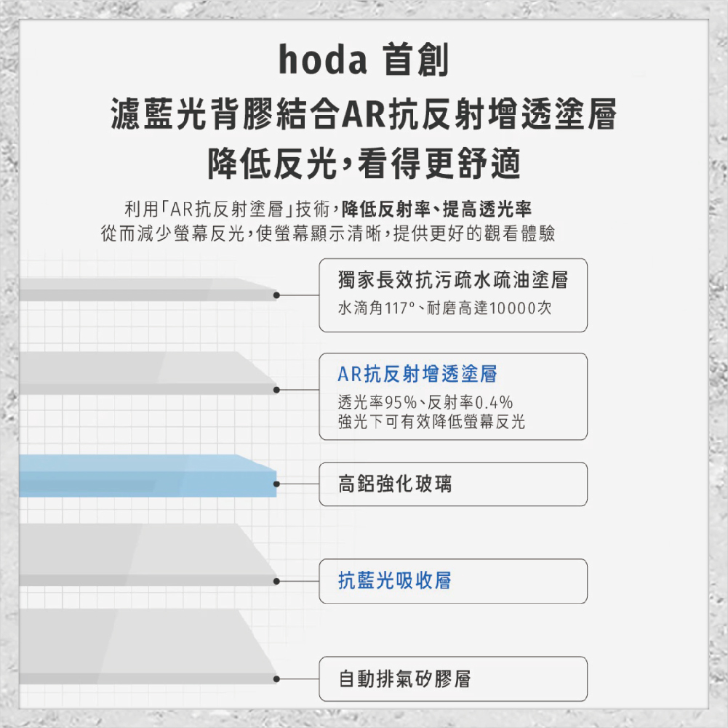Click the 自動排氣矽膠層 label box
The width and height of the screenshot is (728, 728).
coord(453,679)
